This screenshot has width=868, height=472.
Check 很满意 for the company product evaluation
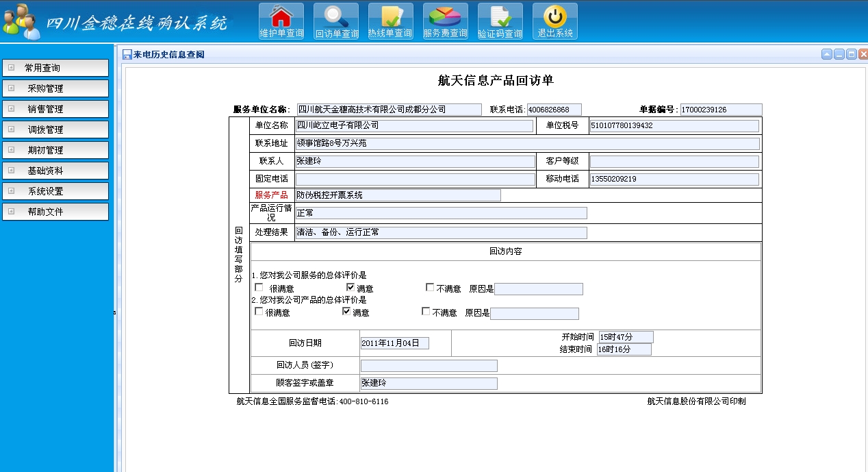pyautogui.click(x=259, y=312)
